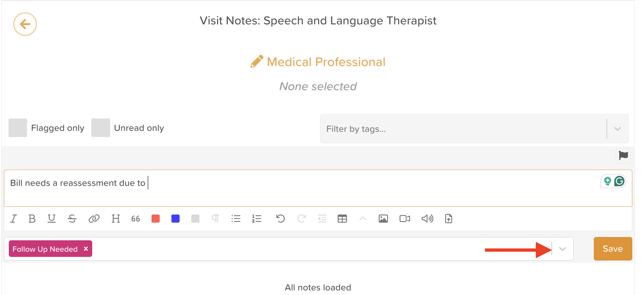Remove the Follow Up Needed tag
Screen dimensions: 644x295
(x=86, y=249)
